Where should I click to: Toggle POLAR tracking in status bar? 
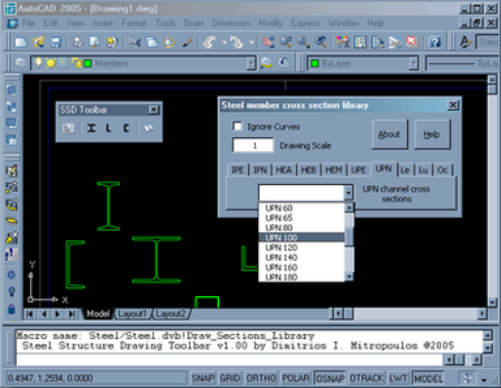[x=296, y=378]
